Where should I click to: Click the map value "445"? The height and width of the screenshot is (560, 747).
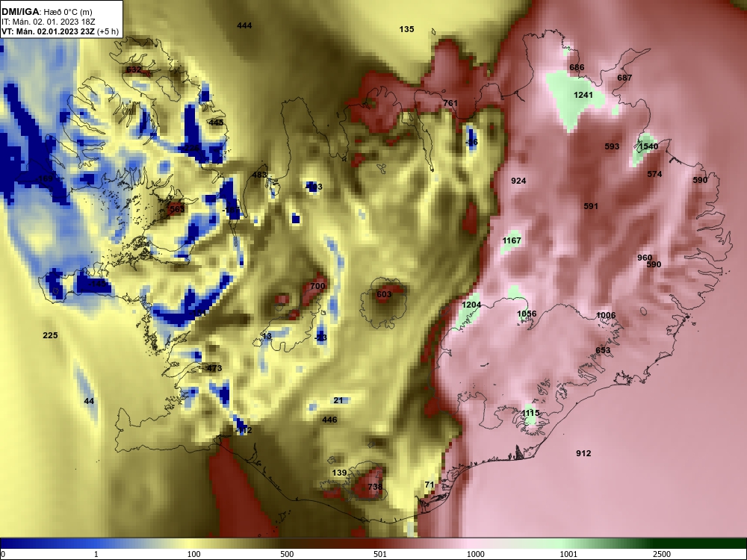[x=217, y=123]
